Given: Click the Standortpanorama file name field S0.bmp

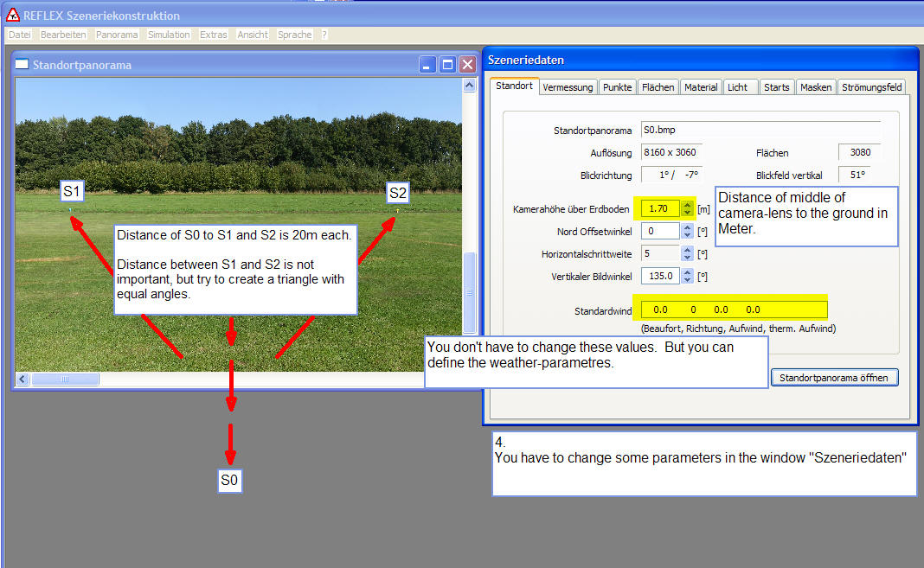Looking at the screenshot, I should 760,130.
